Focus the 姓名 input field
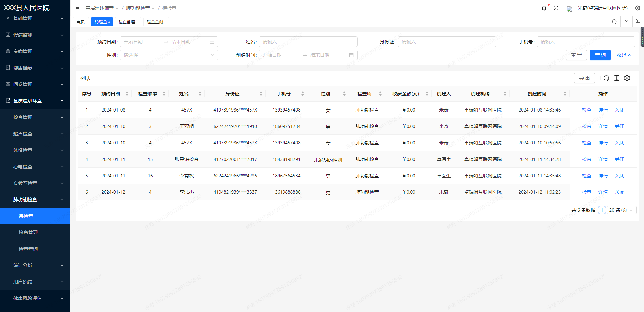 [x=308, y=42]
